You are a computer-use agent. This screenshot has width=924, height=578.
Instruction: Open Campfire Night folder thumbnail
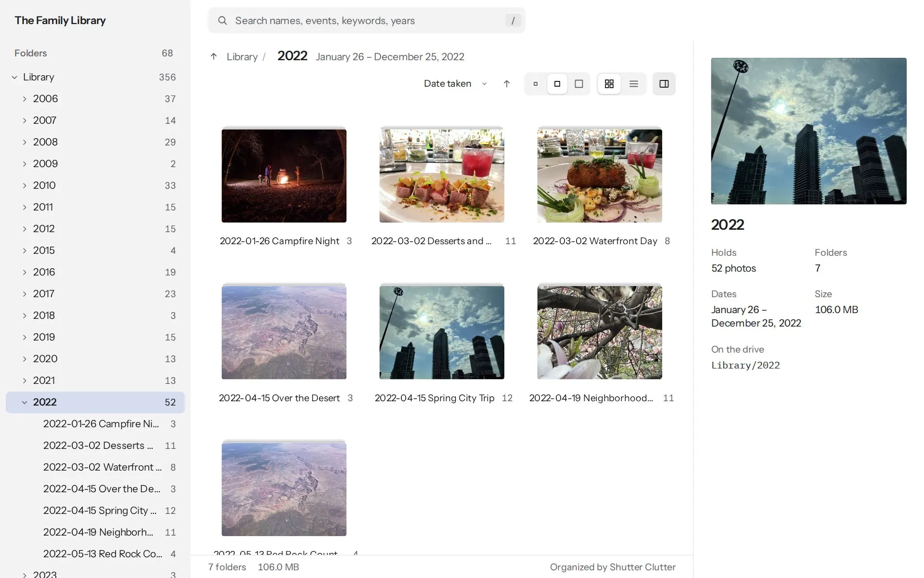pyautogui.click(x=284, y=176)
